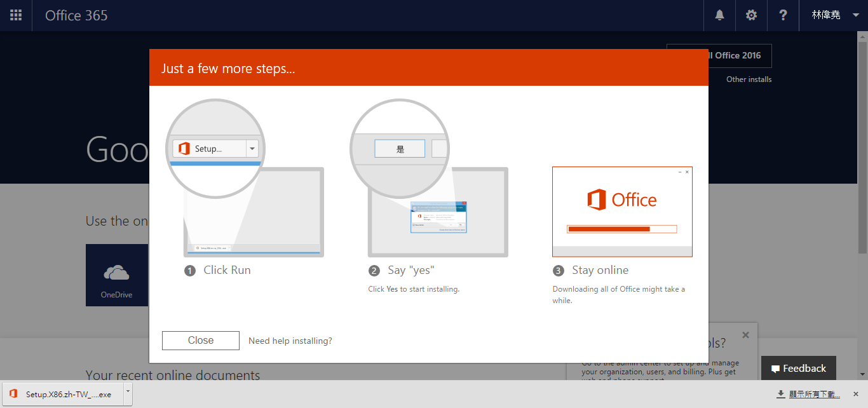This screenshot has height=408, width=868.
Task: Click the Office 365 title link
Action: [76, 15]
